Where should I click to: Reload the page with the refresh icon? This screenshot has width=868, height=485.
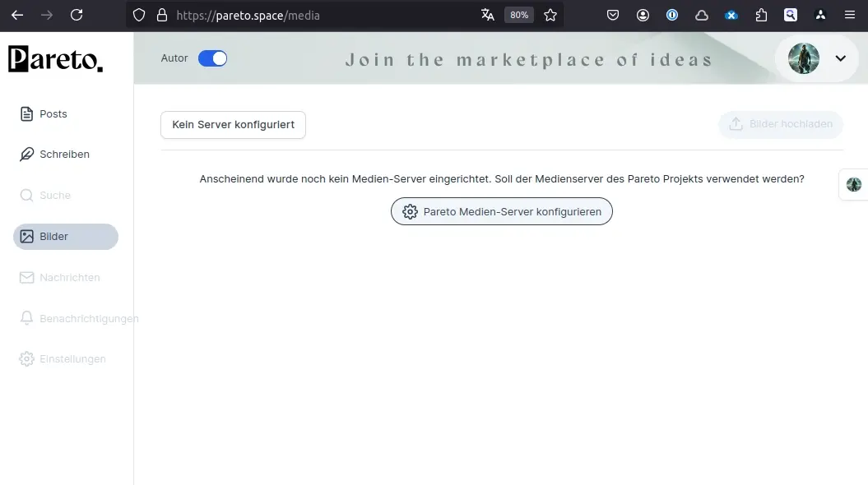click(x=77, y=15)
